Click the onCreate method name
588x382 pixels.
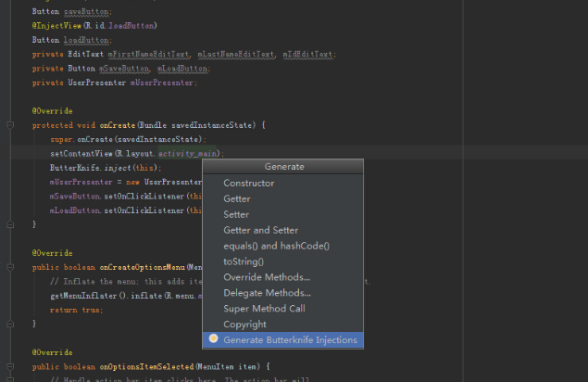click(118, 125)
